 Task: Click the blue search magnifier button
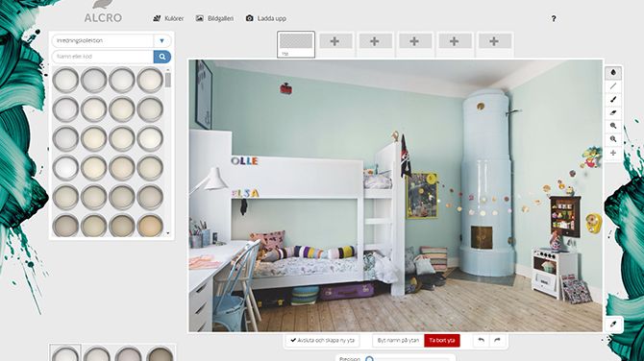tap(162, 57)
